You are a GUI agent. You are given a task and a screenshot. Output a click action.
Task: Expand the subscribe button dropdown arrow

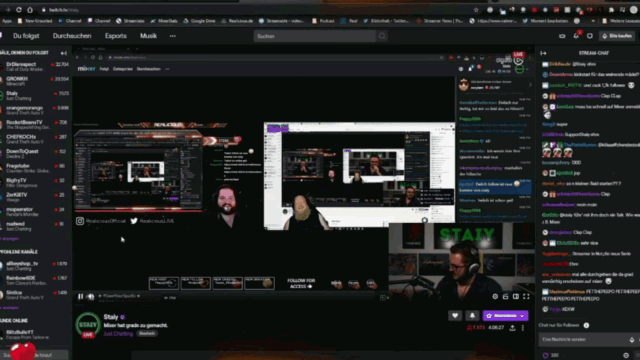point(522,316)
